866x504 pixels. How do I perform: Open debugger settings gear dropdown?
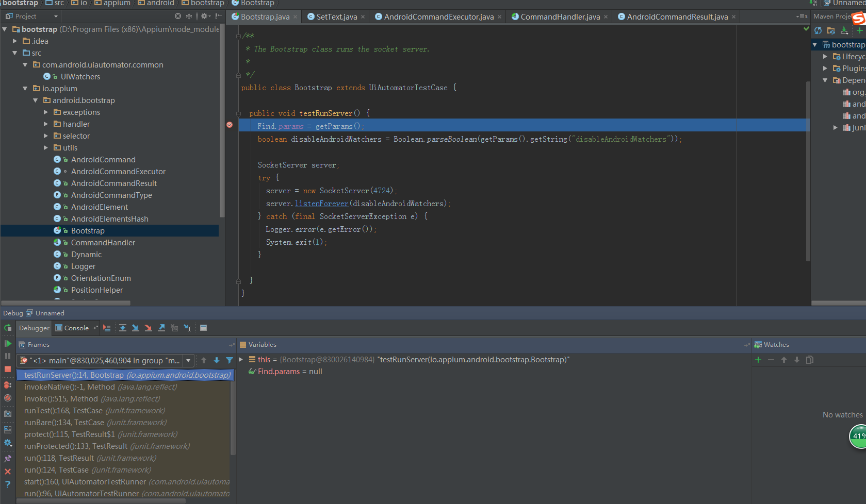[x=8, y=443]
